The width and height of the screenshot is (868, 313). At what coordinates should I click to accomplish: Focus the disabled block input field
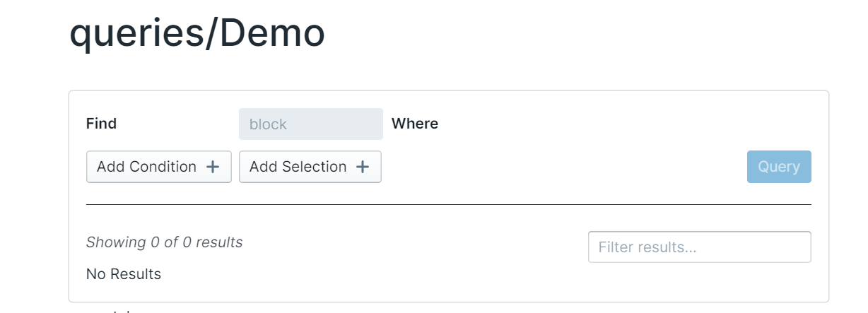pyautogui.click(x=311, y=124)
